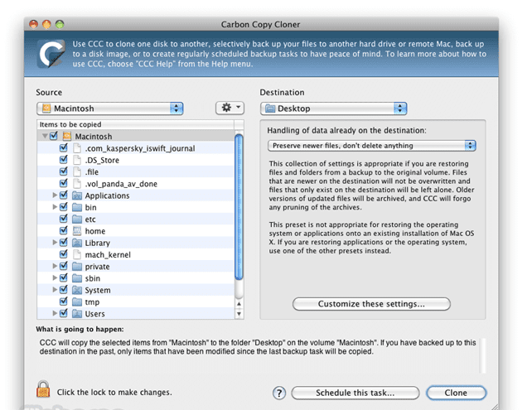Uncheck the Users checkbox
532x410 pixels.
[64, 313]
